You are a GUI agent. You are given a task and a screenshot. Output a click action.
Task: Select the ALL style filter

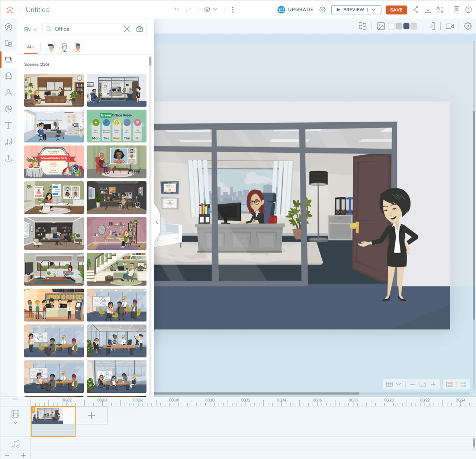coord(31,47)
